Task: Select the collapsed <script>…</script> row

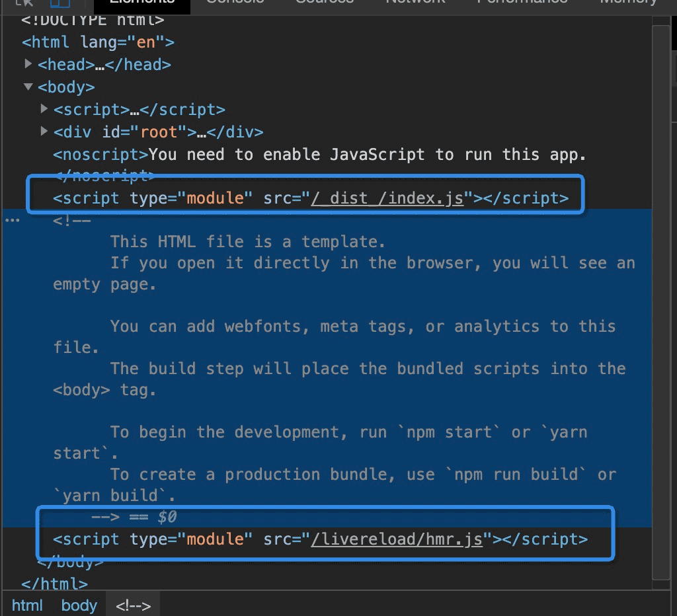Action: 139,110
